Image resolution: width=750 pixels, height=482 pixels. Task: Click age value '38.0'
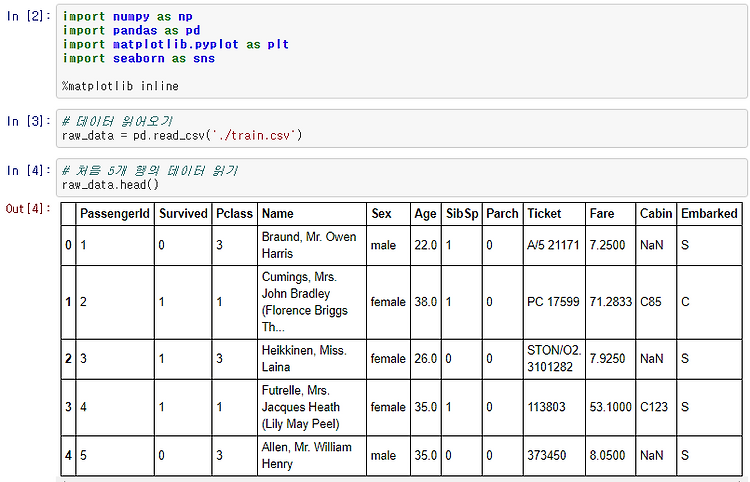tap(426, 302)
